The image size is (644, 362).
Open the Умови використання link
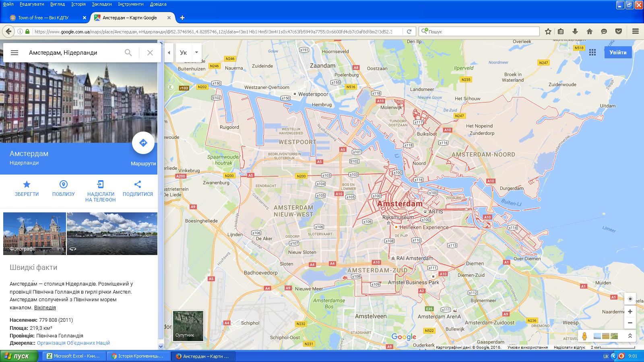(x=528, y=347)
